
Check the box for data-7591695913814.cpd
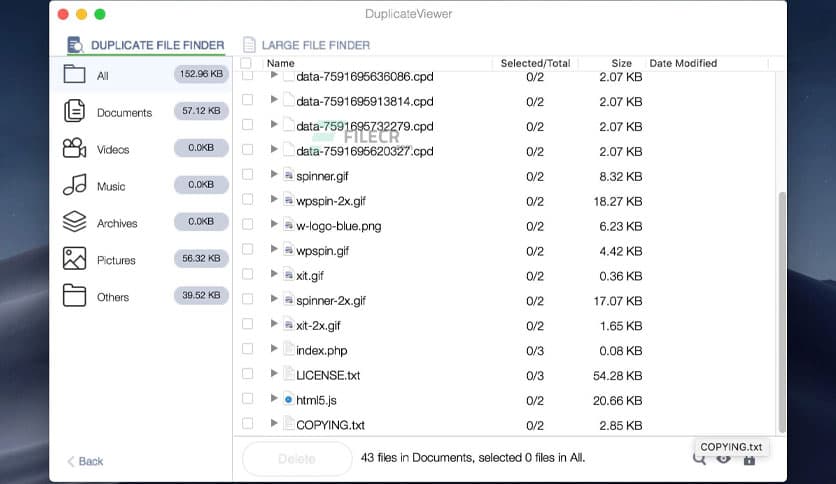click(247, 100)
